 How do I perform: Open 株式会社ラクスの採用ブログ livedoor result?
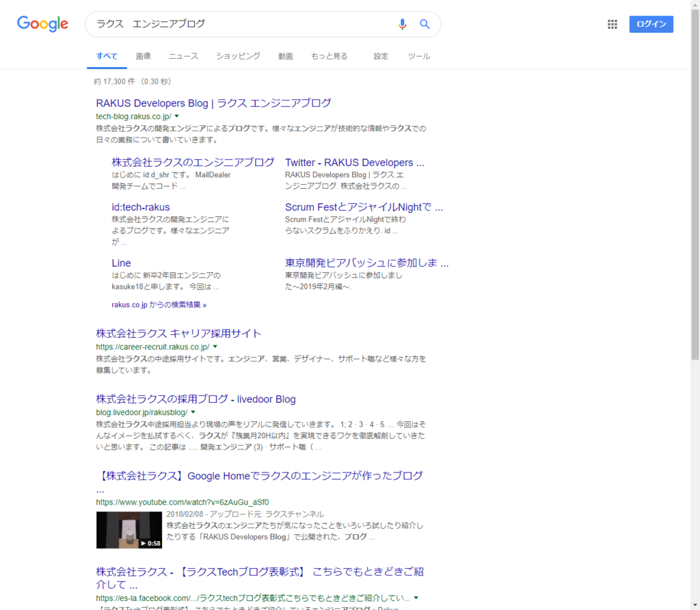pos(196,399)
